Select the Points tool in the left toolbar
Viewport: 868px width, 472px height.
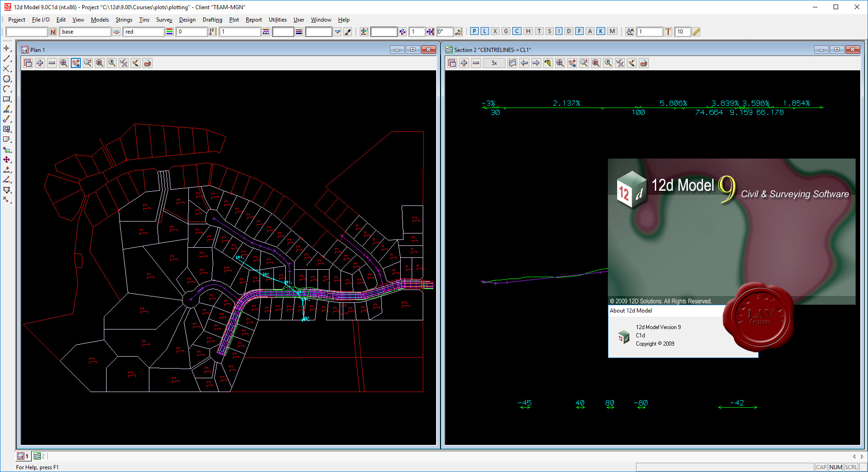click(x=7, y=48)
